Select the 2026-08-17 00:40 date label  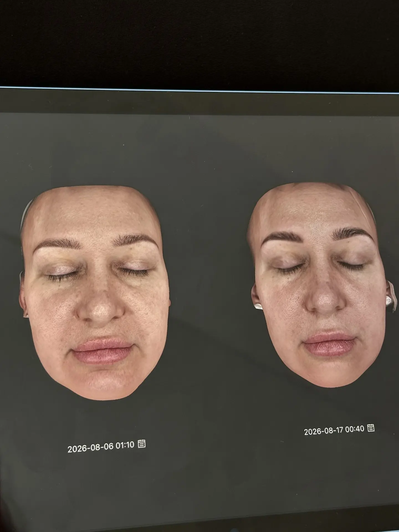(334, 430)
